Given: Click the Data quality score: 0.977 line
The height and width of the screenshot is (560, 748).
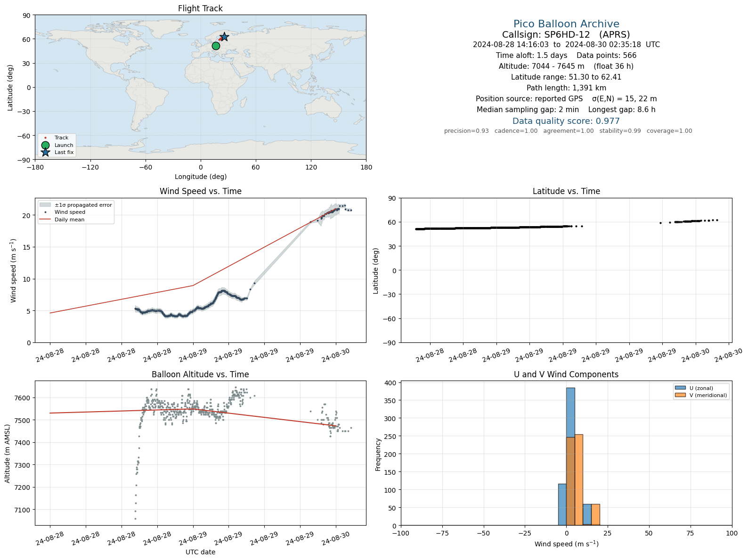Looking at the screenshot, I should [566, 121].
